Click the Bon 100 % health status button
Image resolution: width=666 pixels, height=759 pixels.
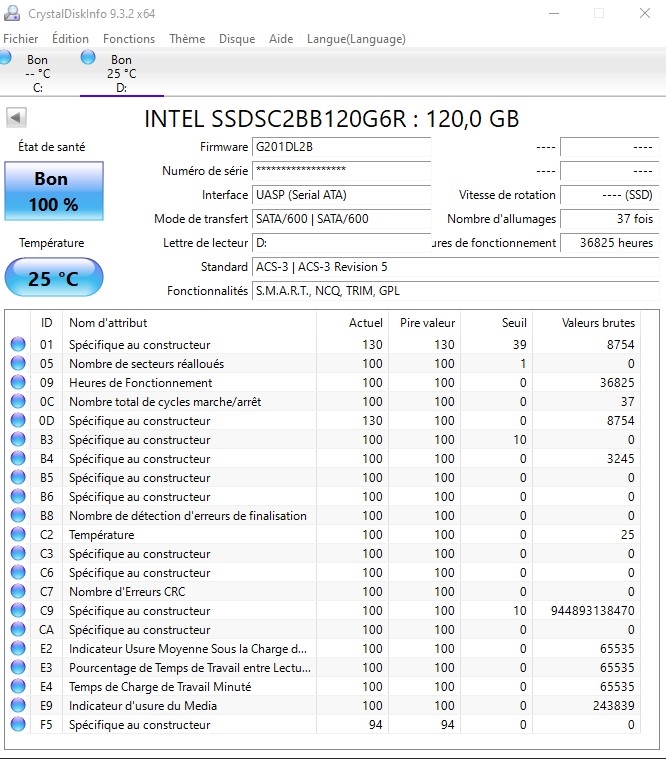(x=54, y=191)
